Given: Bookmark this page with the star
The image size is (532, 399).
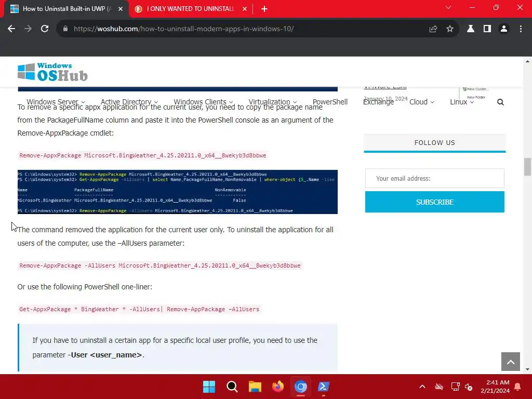Looking at the screenshot, I should coord(450,29).
